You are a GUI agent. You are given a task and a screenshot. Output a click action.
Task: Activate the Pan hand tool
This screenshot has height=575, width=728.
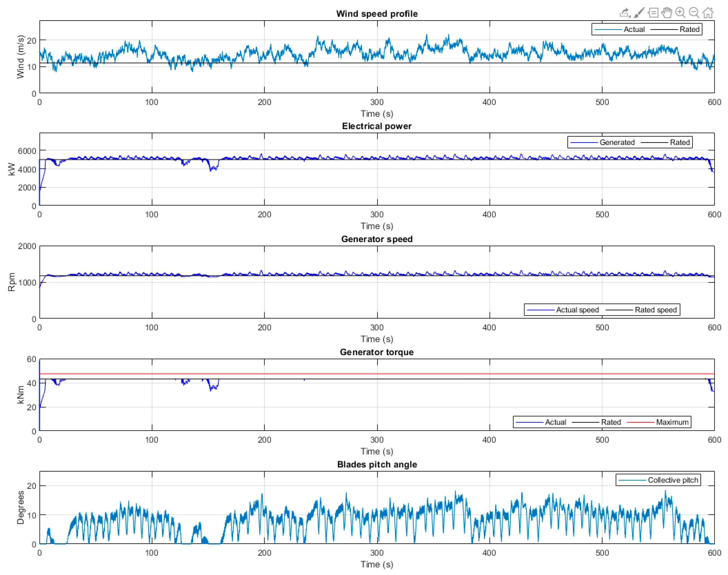666,13
